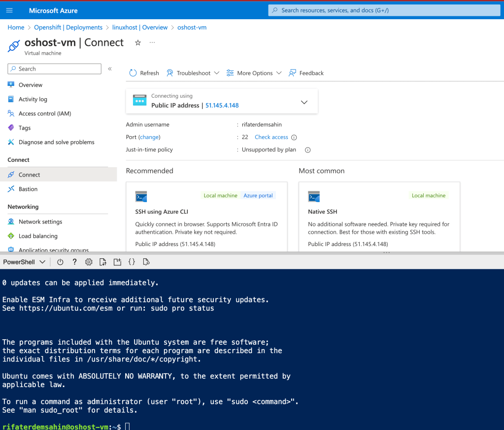
Task: Open Access control (IAM) page
Action: click(x=45, y=113)
